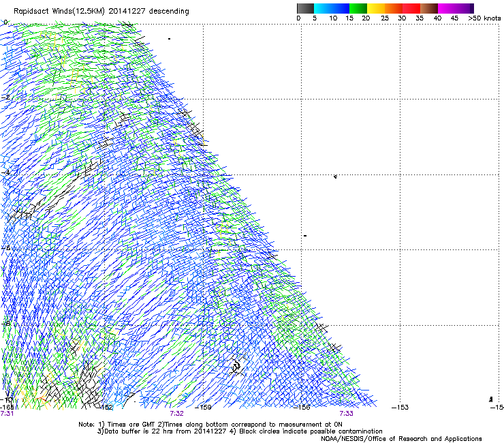Click the 'Rapidsact Winds(12.5KM) 20141227 descending' title
This screenshot has height=443, width=504.
(101, 12)
